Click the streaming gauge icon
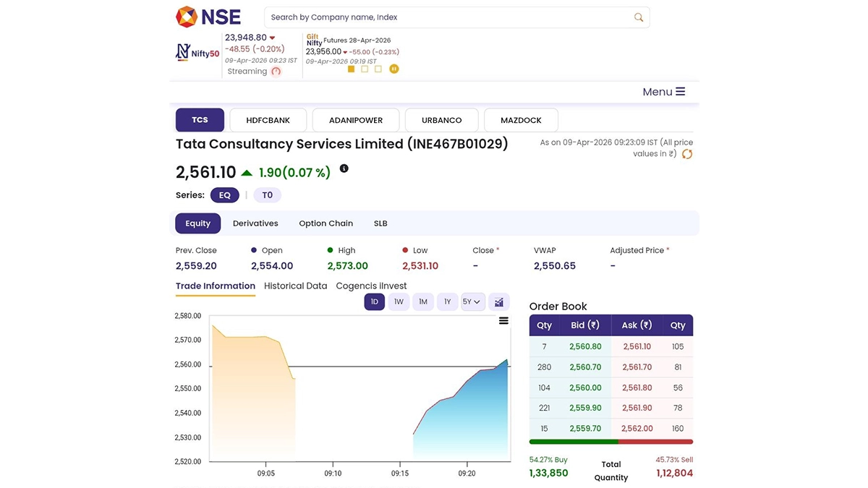 (276, 72)
